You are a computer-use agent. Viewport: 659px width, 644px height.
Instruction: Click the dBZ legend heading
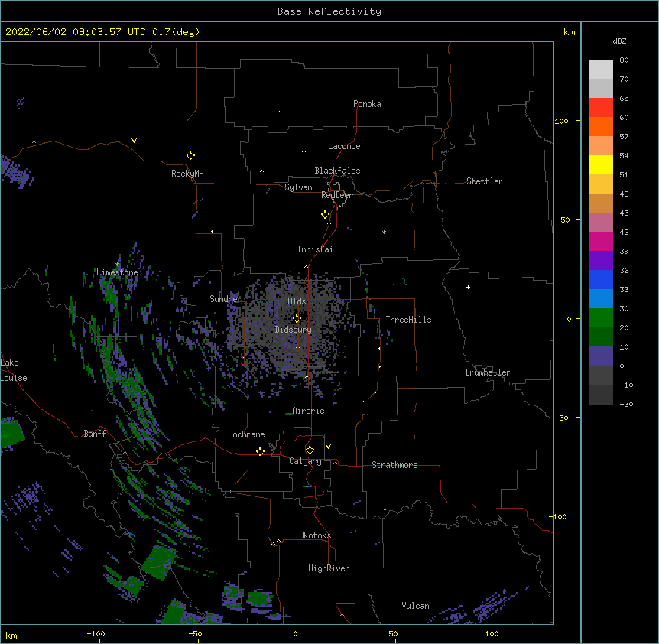click(x=619, y=41)
